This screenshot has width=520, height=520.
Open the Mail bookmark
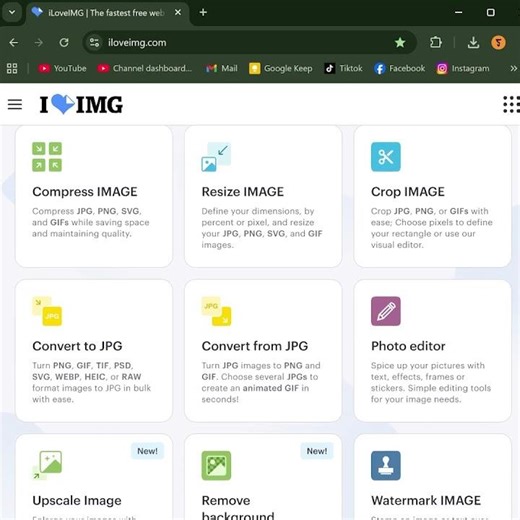point(221,68)
